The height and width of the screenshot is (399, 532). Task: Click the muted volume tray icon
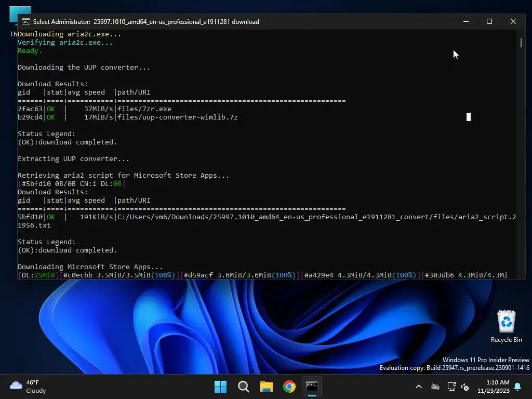[465, 387]
